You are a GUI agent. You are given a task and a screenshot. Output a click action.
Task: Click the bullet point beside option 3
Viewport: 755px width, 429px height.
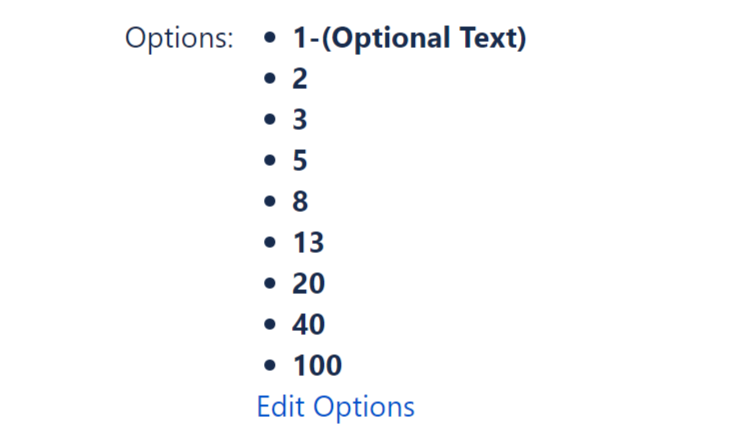269,121
